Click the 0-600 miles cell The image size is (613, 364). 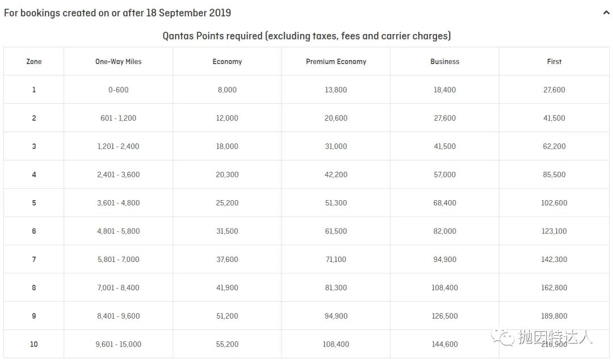pyautogui.click(x=119, y=90)
